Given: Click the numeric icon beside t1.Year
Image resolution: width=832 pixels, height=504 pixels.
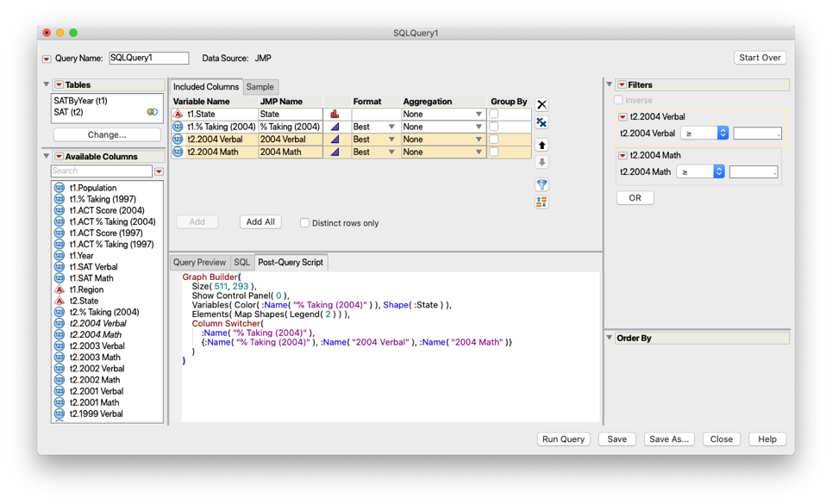Looking at the screenshot, I should [59, 255].
